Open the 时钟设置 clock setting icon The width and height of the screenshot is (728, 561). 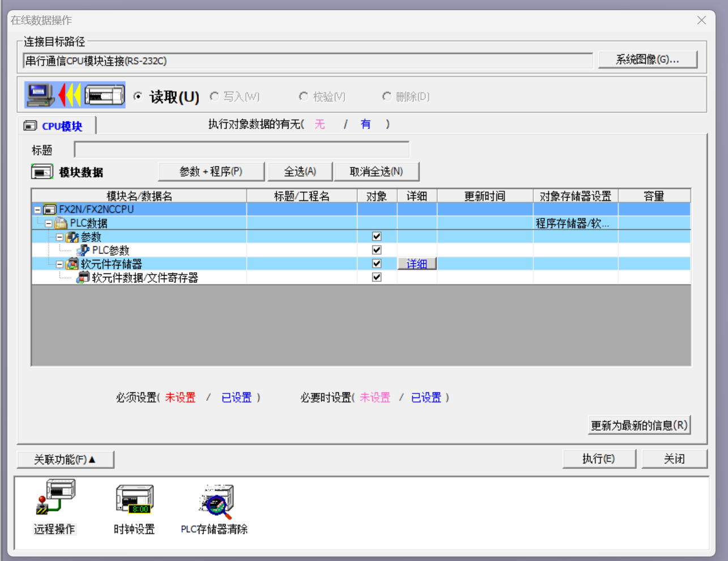134,498
